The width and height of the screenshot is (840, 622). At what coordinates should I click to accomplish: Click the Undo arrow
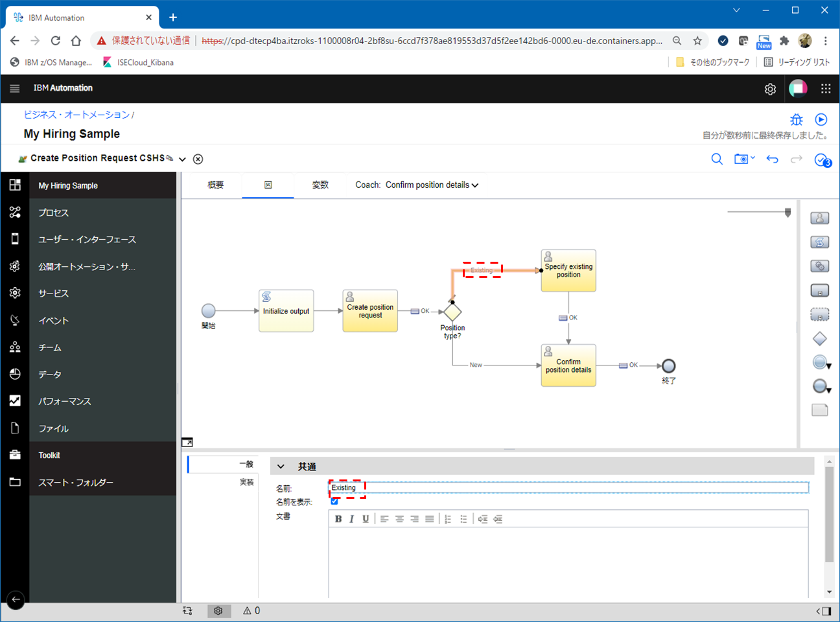click(x=772, y=159)
